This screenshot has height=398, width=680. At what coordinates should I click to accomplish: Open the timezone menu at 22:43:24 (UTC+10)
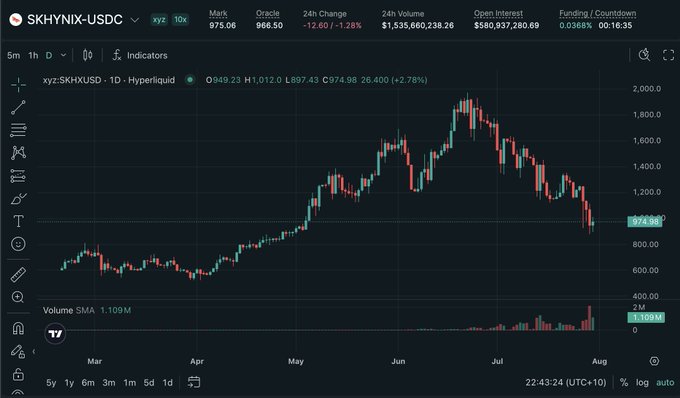566,382
